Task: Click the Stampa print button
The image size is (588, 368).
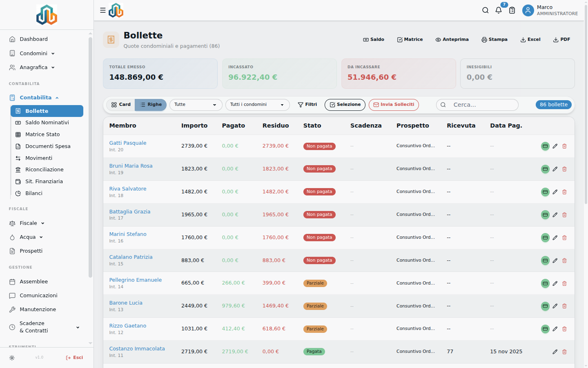Action: [494, 40]
